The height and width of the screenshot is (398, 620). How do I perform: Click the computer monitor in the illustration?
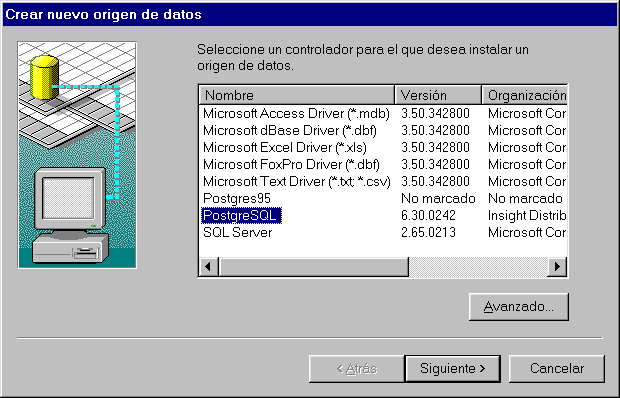70,198
